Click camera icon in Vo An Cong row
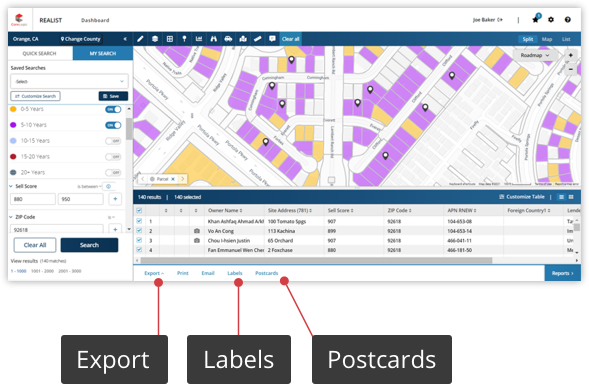This screenshot has height=384, width=589. click(196, 231)
